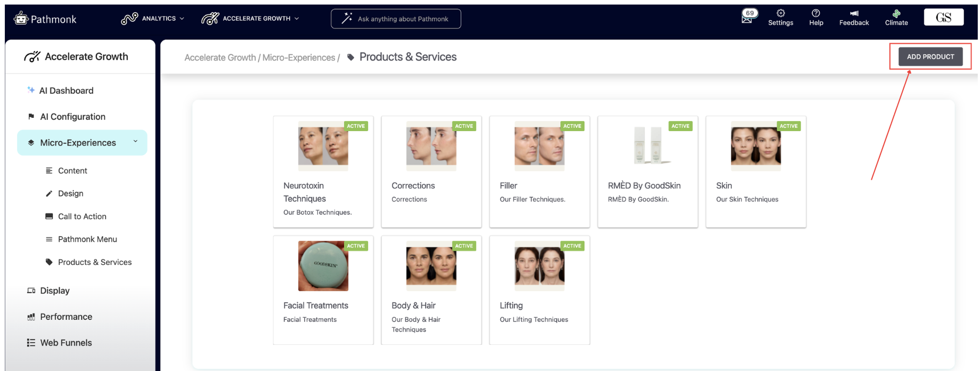Click the Micro-Experiences layers icon
This screenshot has height=371, width=980.
31,142
